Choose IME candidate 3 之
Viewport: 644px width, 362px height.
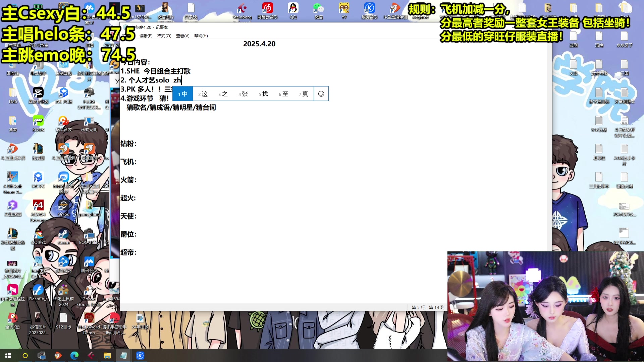pyautogui.click(x=223, y=94)
